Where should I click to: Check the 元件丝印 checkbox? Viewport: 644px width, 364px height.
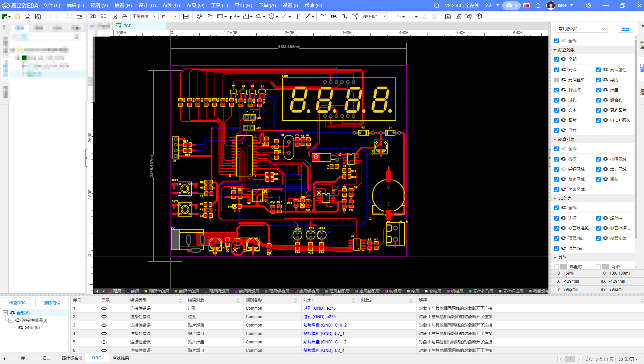[557, 80]
